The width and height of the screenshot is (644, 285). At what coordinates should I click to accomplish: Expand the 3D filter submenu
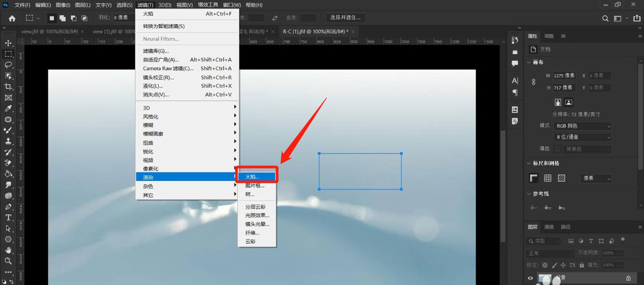coord(187,108)
